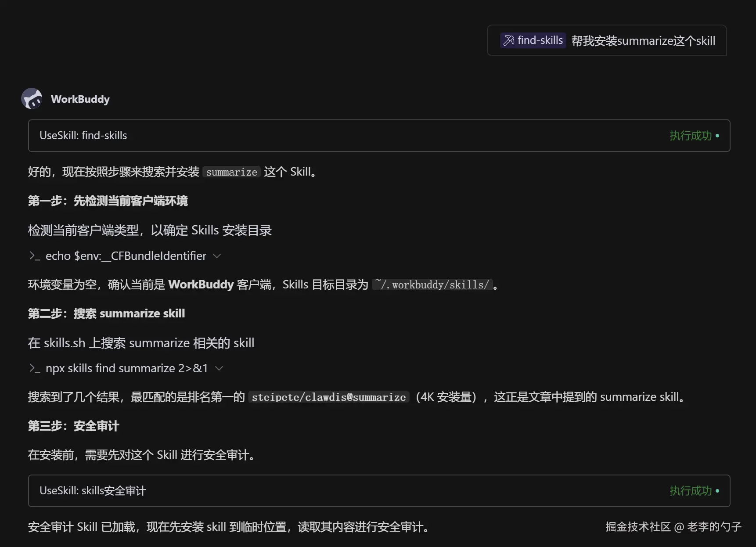The width and height of the screenshot is (756, 547).
Task: Click the command text npx skills find summarize 2>&1
Action: pyautogui.click(x=127, y=368)
